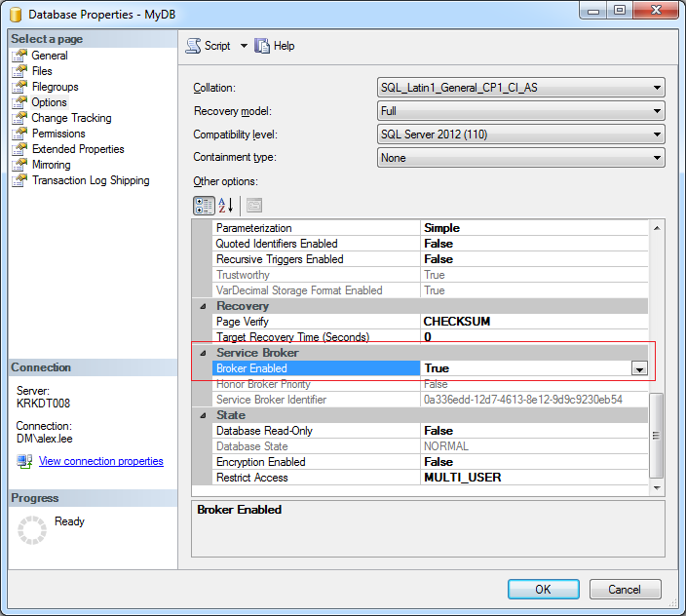This screenshot has height=616, width=686.
Task: Select the Categorized view icon
Action: coord(204,206)
